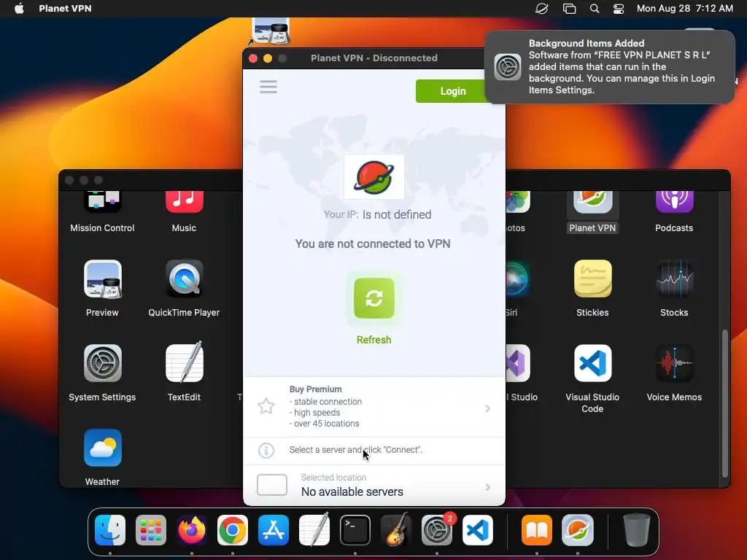Click the star icon beside Buy Premium

266,406
